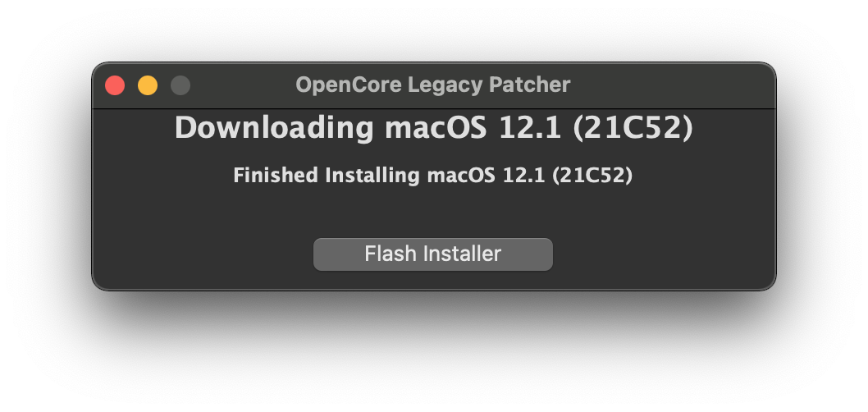Click the "Finished Installing macOS 12.1" status label

click(432, 176)
